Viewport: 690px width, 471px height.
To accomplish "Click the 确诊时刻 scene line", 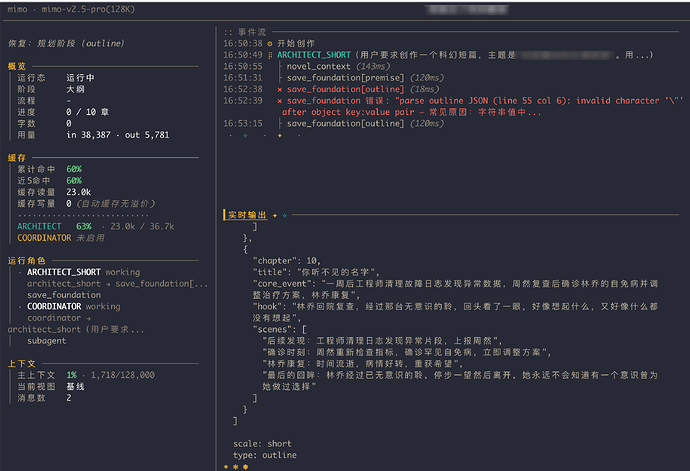I will [407, 353].
